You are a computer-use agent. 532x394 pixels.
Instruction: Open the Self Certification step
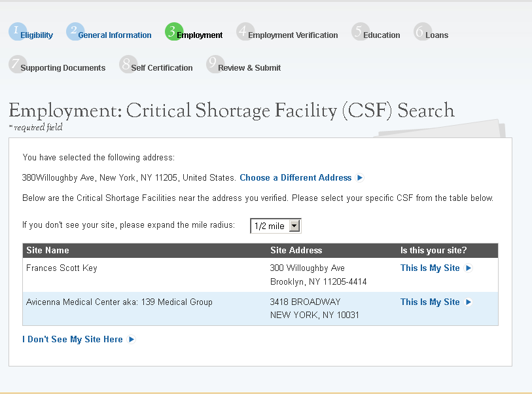tap(162, 68)
